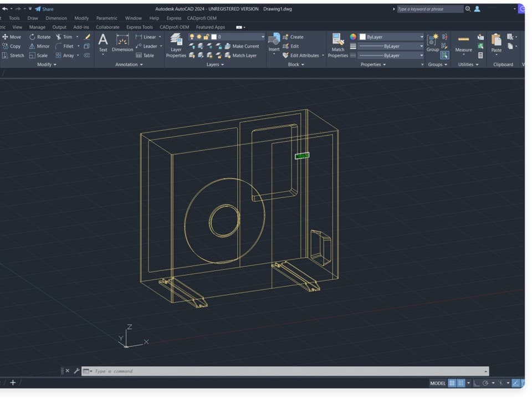
Task: Toggle snap mode in status bar
Action: 460,383
